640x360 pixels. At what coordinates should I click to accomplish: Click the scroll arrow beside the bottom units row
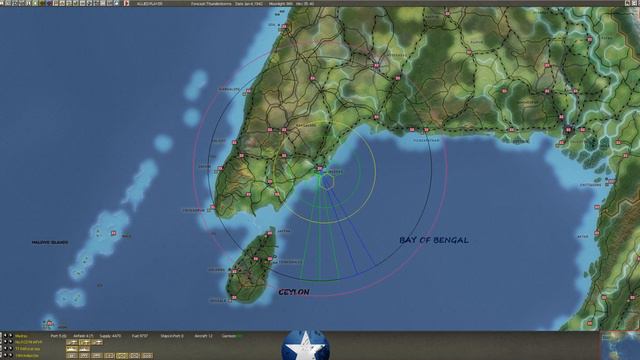[x=6, y=356]
